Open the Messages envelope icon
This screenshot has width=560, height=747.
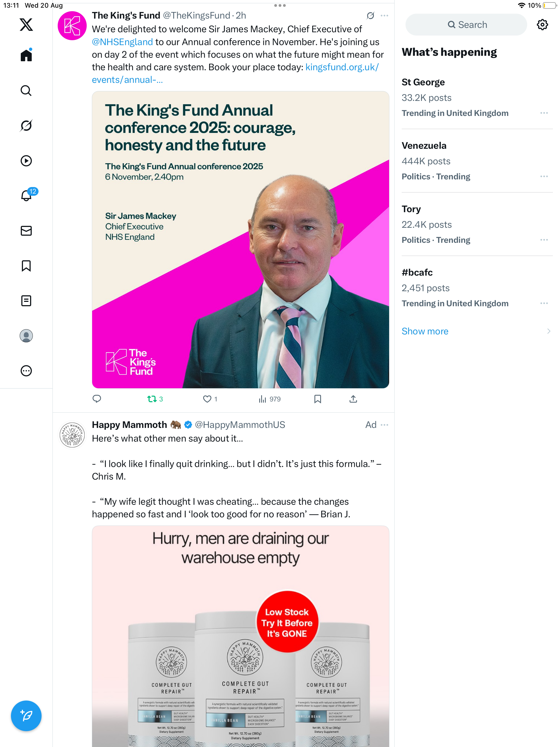26,231
